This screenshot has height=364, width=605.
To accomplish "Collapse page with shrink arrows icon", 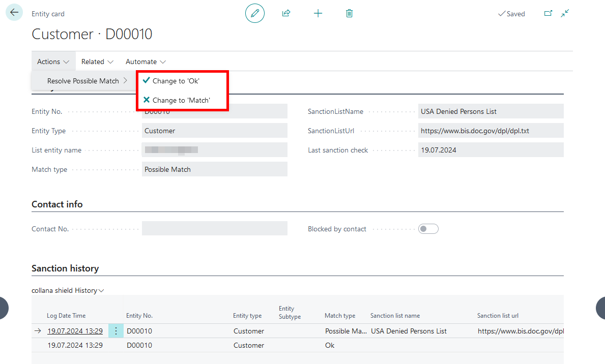I will pyautogui.click(x=565, y=14).
